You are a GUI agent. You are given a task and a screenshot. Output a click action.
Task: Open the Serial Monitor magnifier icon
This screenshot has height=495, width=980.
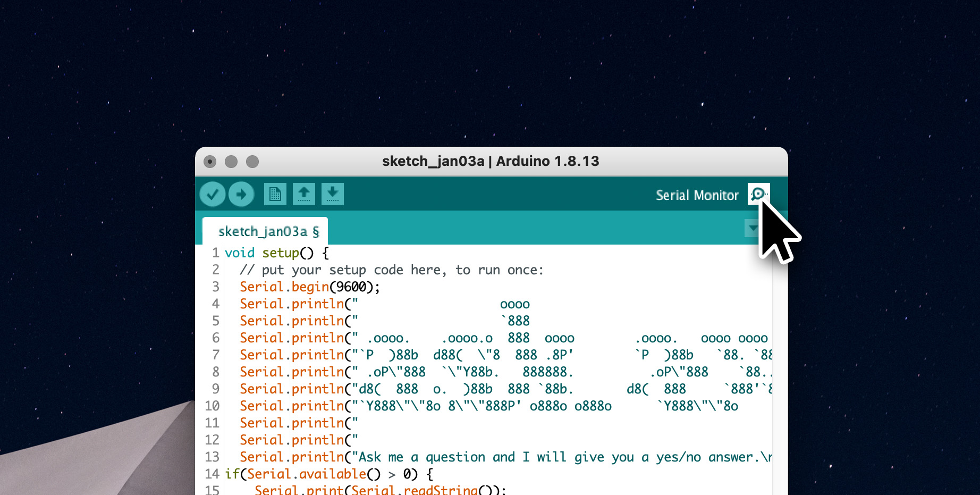[x=758, y=194]
